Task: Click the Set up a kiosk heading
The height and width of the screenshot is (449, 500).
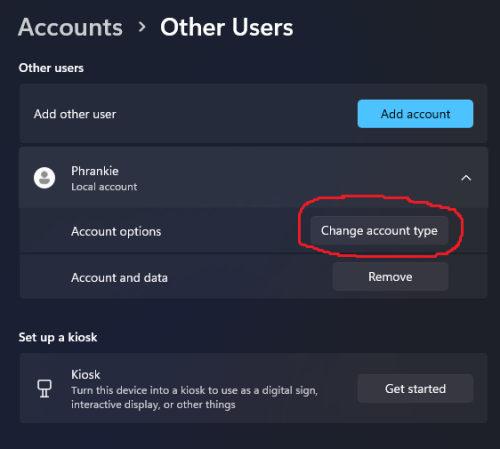Action: (58, 337)
